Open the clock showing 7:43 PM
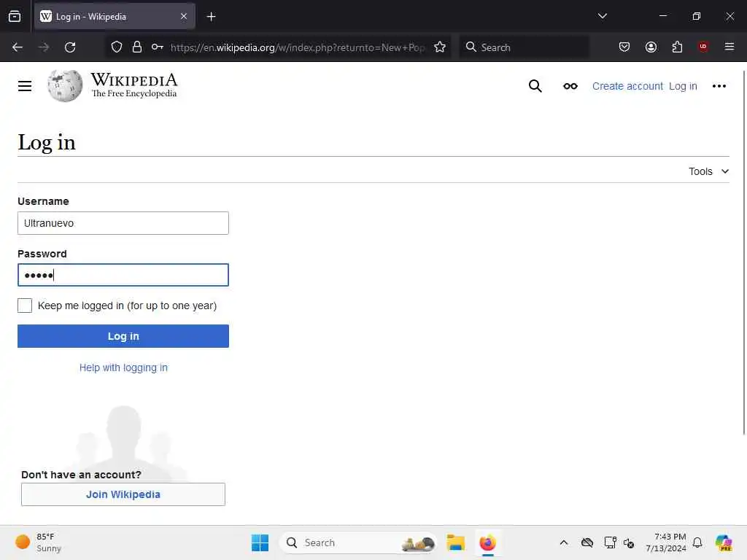The height and width of the screenshot is (560, 747). [x=666, y=542]
